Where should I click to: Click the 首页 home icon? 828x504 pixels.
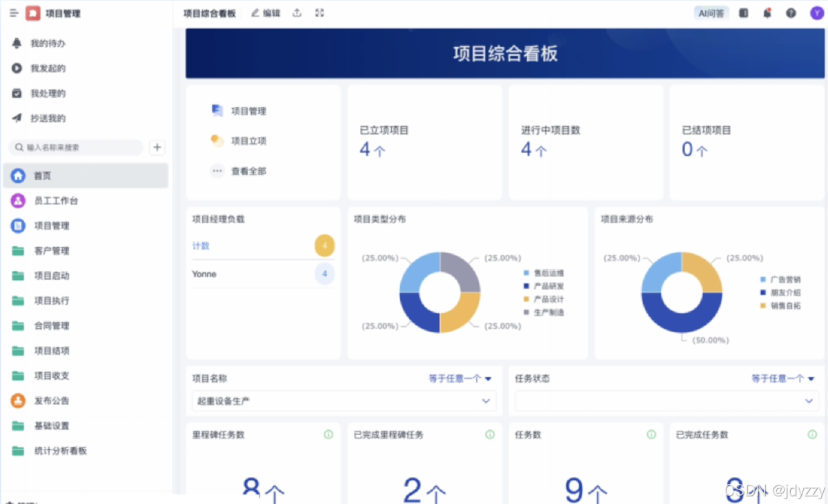[x=18, y=176]
